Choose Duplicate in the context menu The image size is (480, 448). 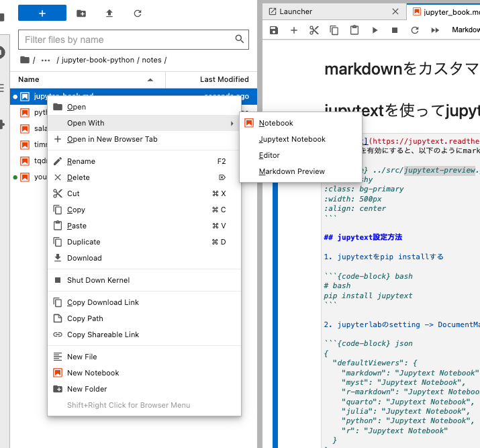[x=144, y=242]
